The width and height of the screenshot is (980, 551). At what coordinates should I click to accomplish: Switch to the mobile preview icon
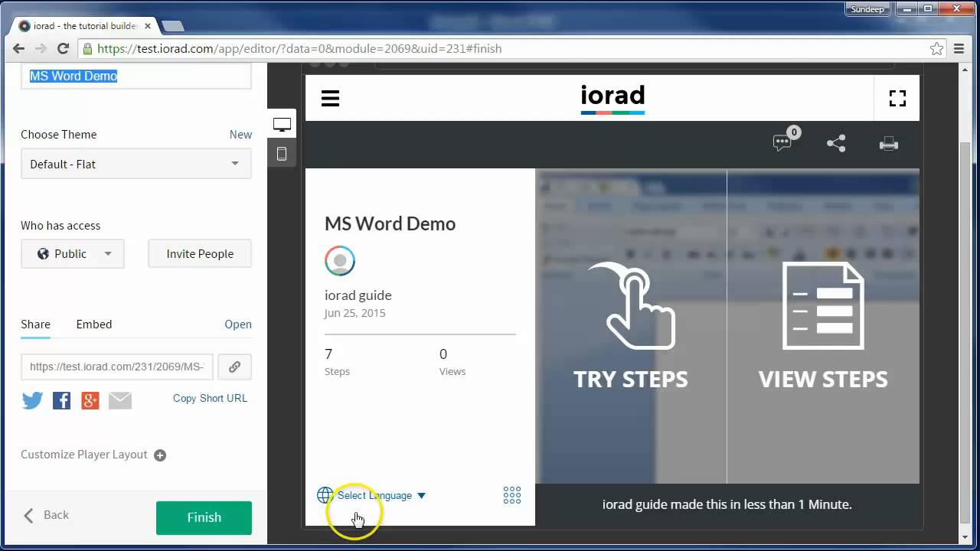click(282, 154)
